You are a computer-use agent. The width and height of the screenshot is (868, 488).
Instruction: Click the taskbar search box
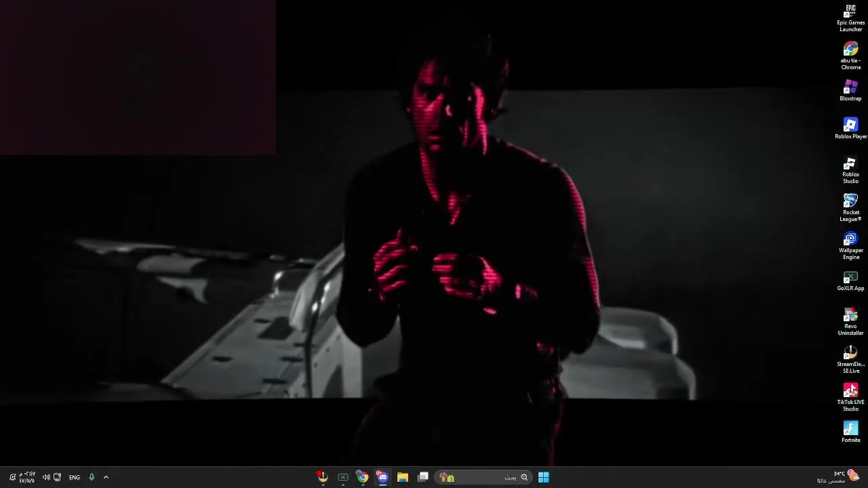[x=482, y=477]
